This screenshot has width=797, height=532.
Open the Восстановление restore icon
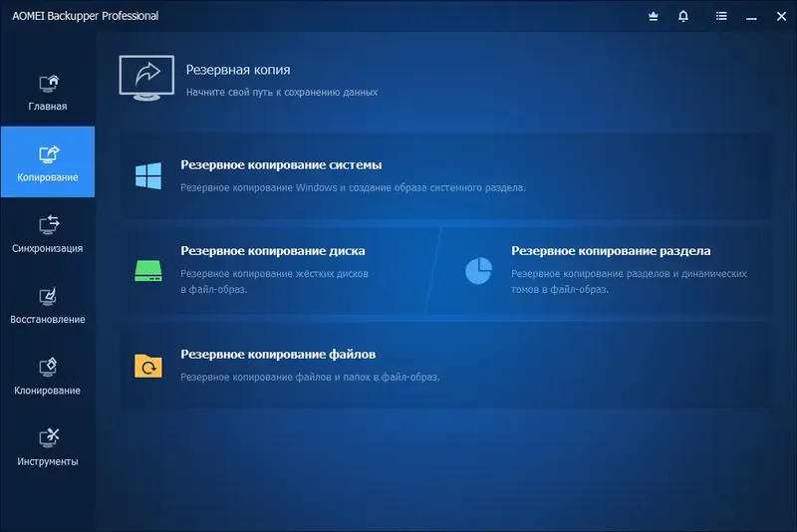pos(49,296)
